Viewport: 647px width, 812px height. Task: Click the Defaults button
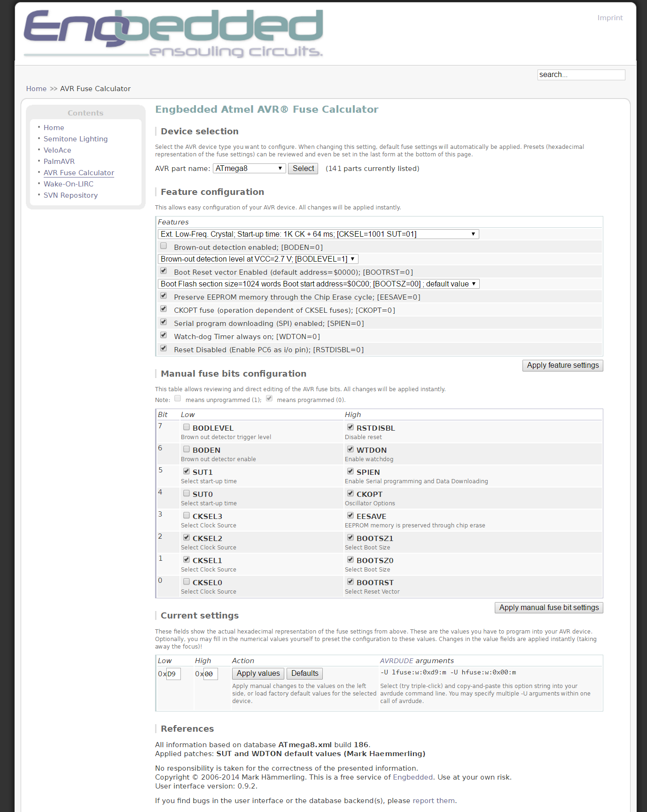[x=304, y=673]
